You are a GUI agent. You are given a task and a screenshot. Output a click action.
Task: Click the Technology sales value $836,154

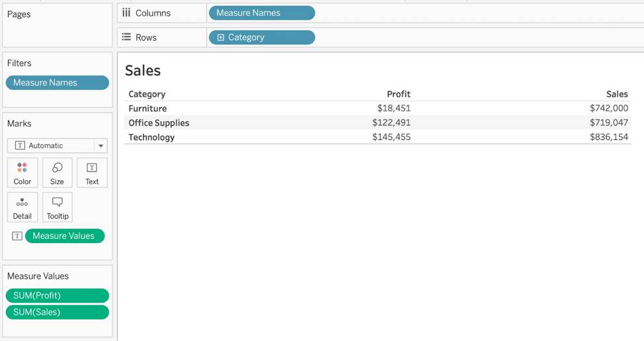609,137
